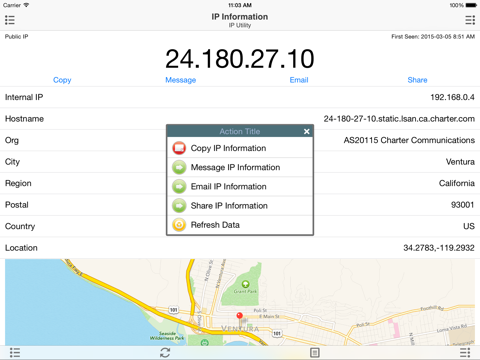The width and height of the screenshot is (480, 360).
Task: Click the Hostname label
Action: coord(24,119)
